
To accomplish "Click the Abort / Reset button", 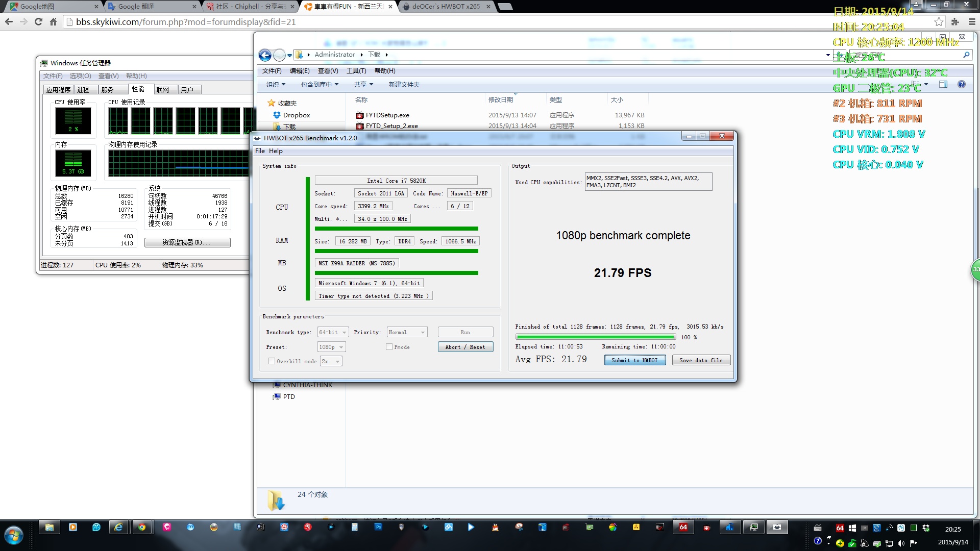I will tap(465, 347).
